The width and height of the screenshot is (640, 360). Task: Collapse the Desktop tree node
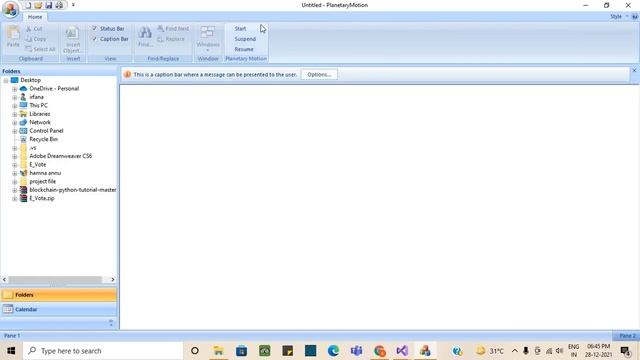click(x=6, y=80)
